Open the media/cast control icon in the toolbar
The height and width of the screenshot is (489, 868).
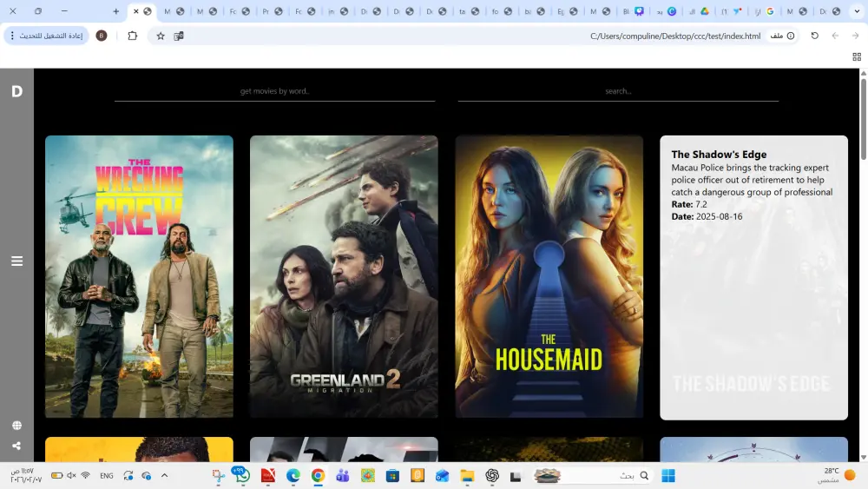click(179, 36)
